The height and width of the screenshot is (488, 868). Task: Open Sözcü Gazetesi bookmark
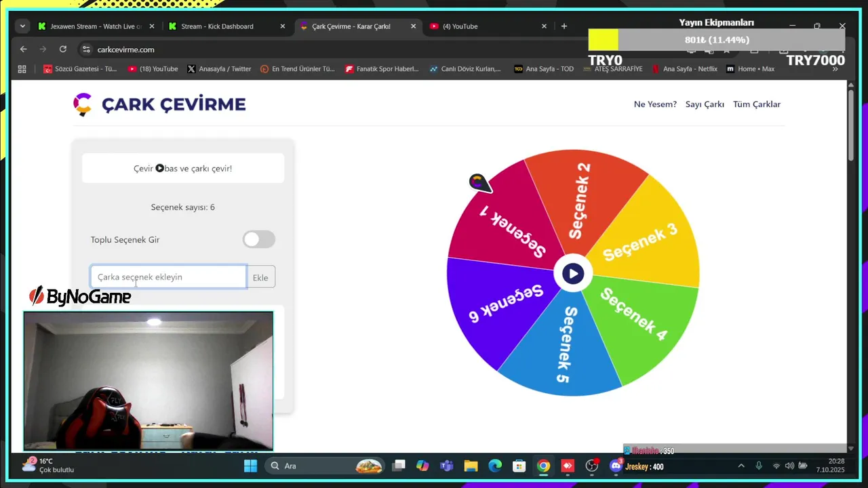80,69
